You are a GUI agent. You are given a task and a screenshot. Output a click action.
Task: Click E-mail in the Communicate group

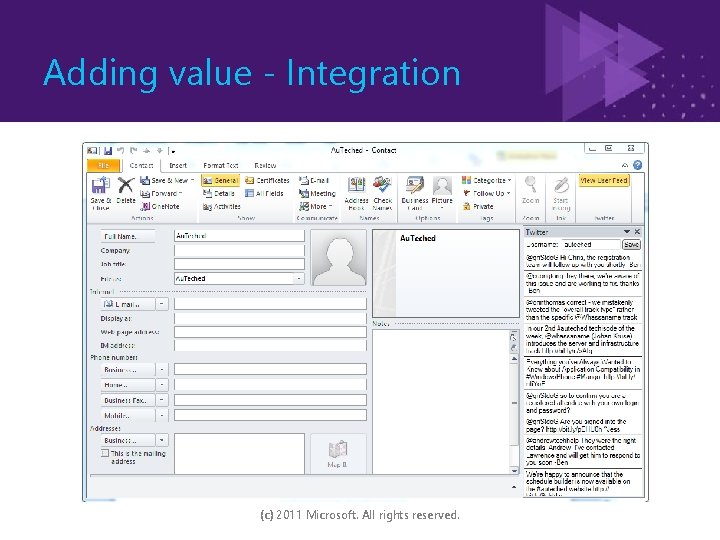tap(314, 180)
